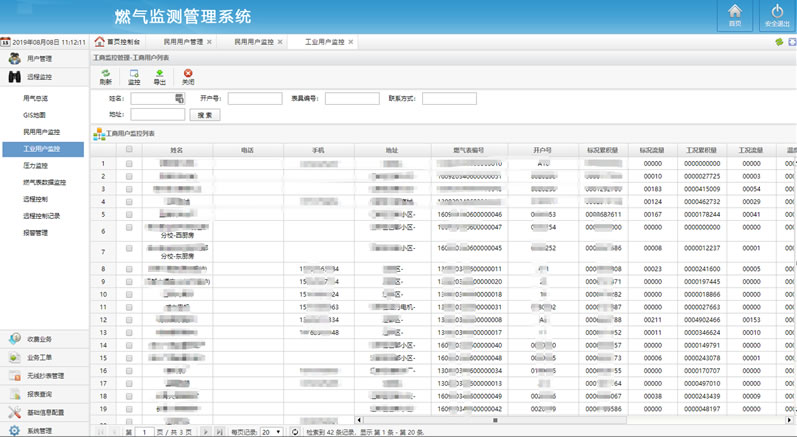Viewport: 797px width, 437px height.
Task: Open the 每页记录 page size dropdown
Action: (x=271, y=432)
